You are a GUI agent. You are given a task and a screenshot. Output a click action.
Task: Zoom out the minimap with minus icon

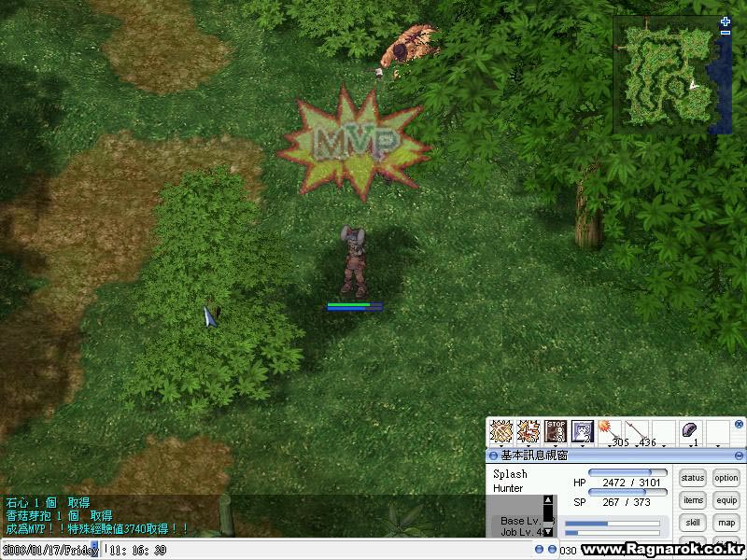726,33
